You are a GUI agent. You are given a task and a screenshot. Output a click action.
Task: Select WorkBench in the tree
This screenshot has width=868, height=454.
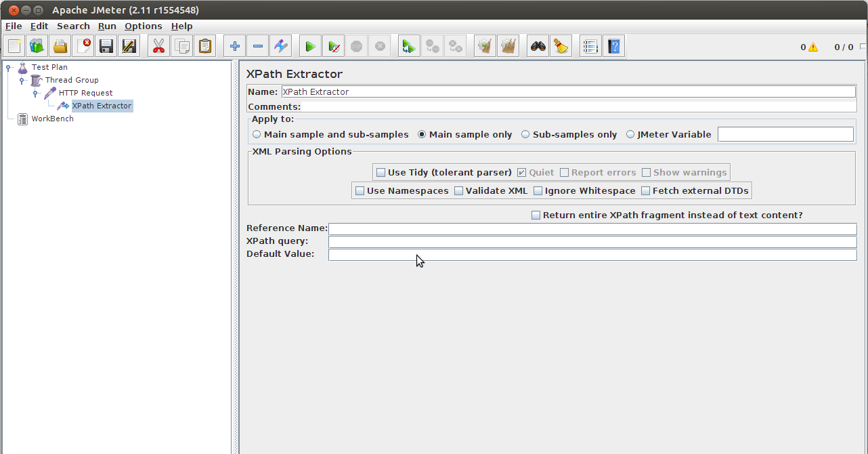coord(52,119)
